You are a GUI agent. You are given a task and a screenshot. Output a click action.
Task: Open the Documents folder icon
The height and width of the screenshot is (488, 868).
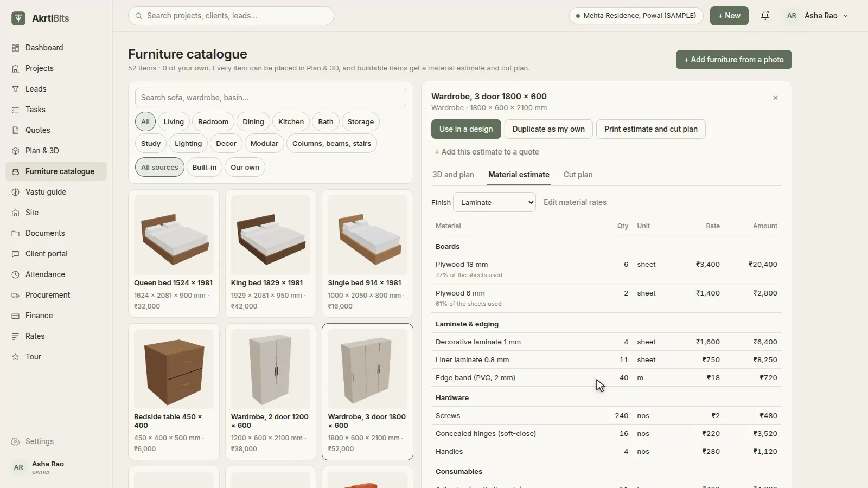click(x=15, y=233)
